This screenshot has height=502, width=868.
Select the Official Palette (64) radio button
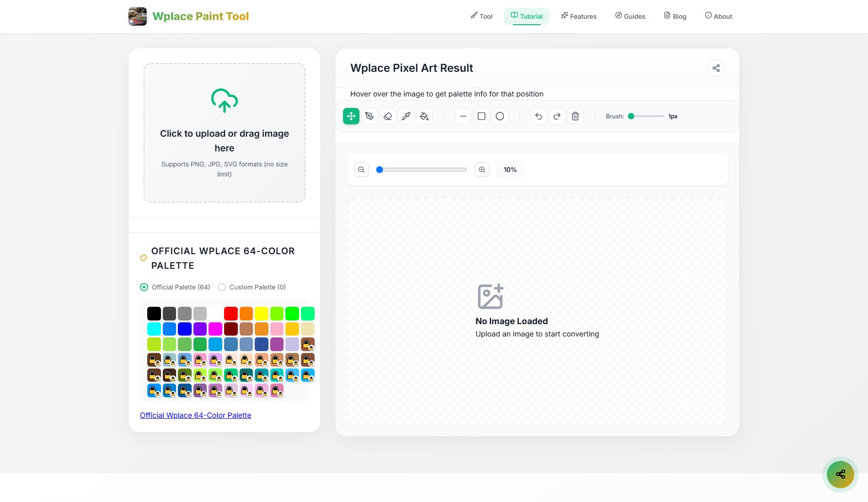click(x=144, y=287)
